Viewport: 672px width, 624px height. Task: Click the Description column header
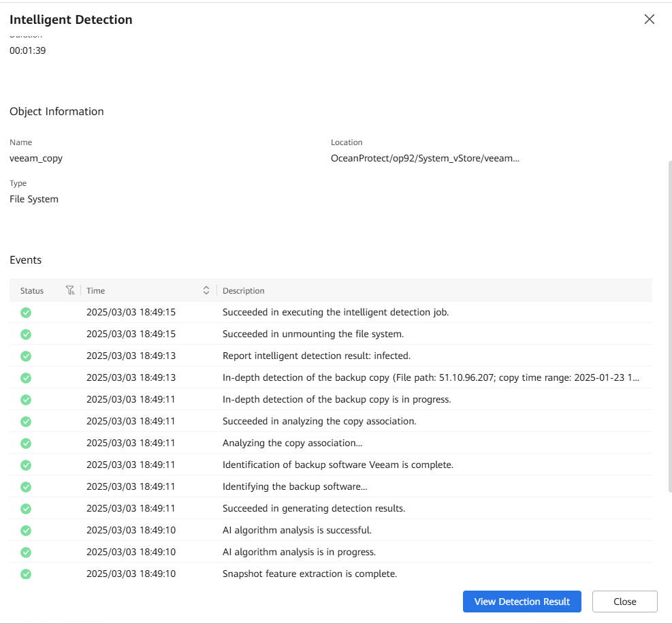244,291
